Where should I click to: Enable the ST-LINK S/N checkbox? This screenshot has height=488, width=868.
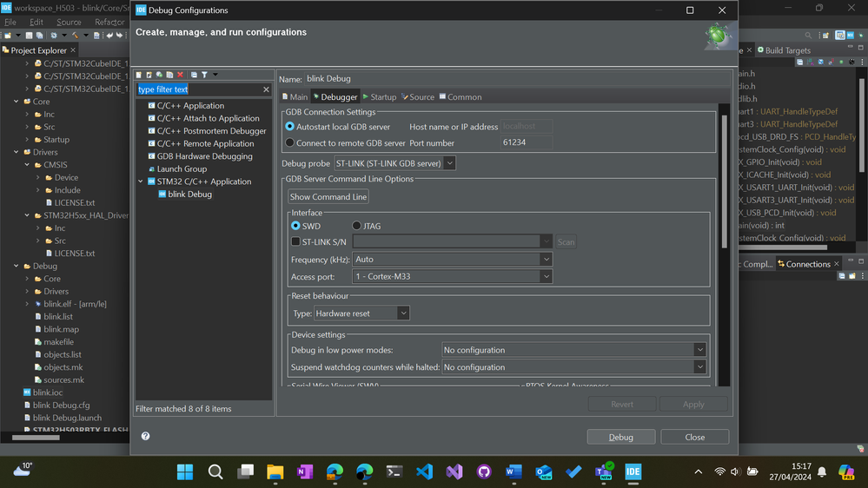(295, 241)
